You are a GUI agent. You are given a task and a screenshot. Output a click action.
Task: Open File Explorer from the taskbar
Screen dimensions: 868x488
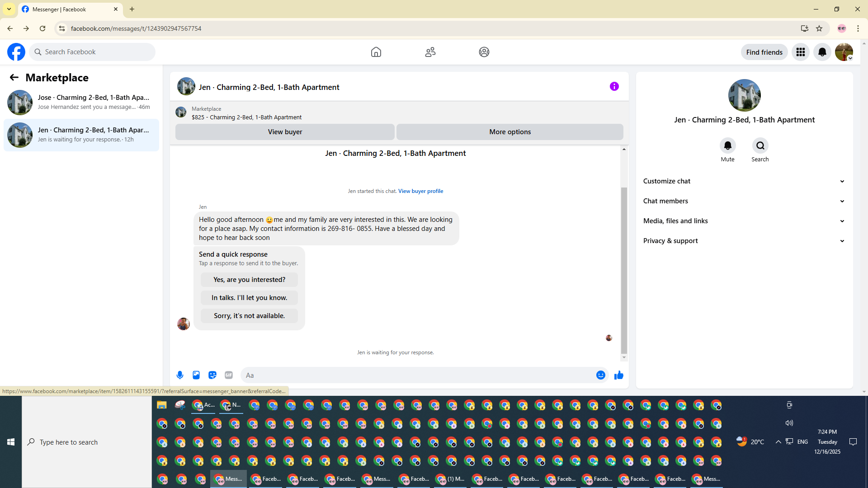(x=161, y=405)
